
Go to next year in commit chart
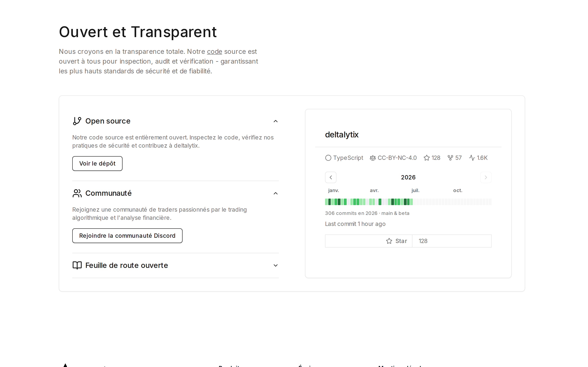click(486, 177)
